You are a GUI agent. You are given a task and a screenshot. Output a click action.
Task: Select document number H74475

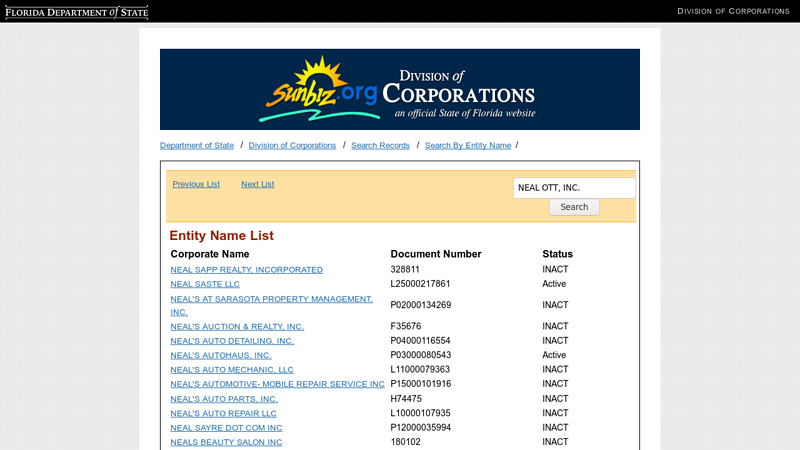coord(406,398)
